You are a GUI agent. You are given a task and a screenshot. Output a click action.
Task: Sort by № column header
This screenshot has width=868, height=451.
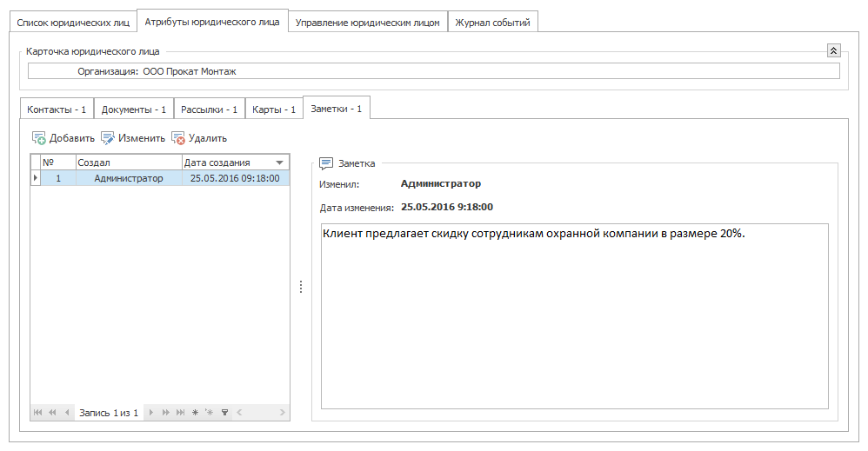click(x=58, y=162)
